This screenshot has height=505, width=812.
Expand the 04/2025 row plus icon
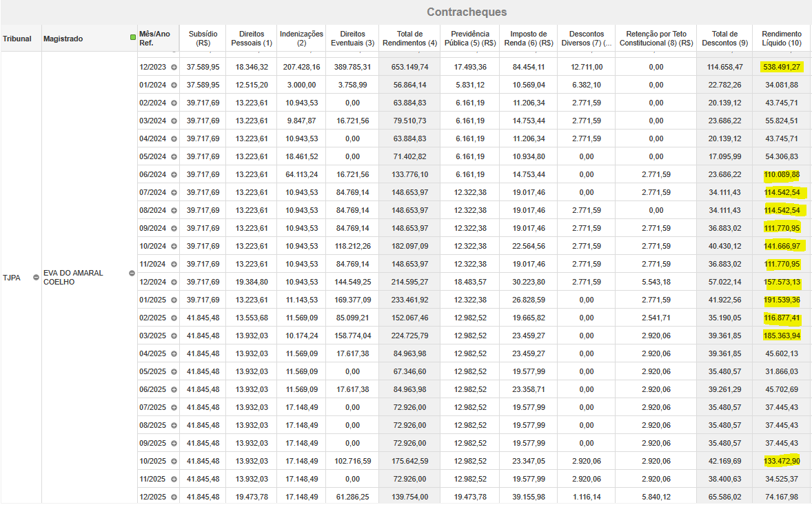coord(174,354)
